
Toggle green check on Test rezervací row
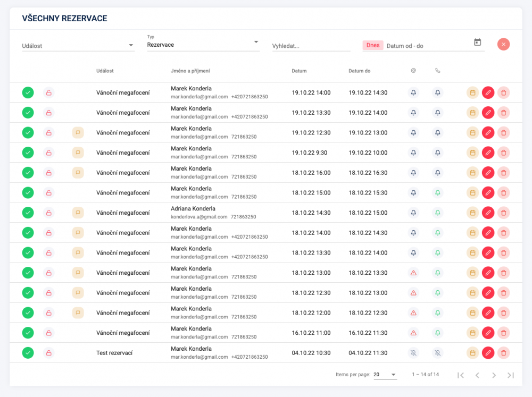pyautogui.click(x=28, y=352)
